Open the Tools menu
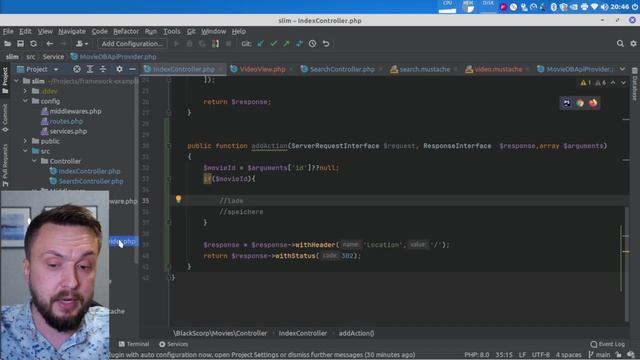This screenshot has width=640, height=360. pos(172,31)
